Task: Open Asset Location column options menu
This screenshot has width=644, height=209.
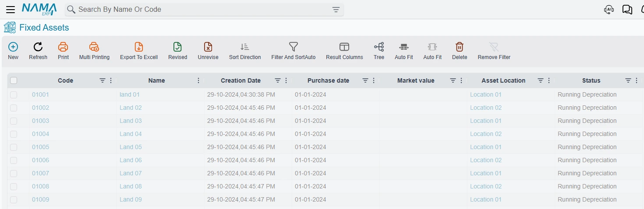Action: pyautogui.click(x=549, y=80)
